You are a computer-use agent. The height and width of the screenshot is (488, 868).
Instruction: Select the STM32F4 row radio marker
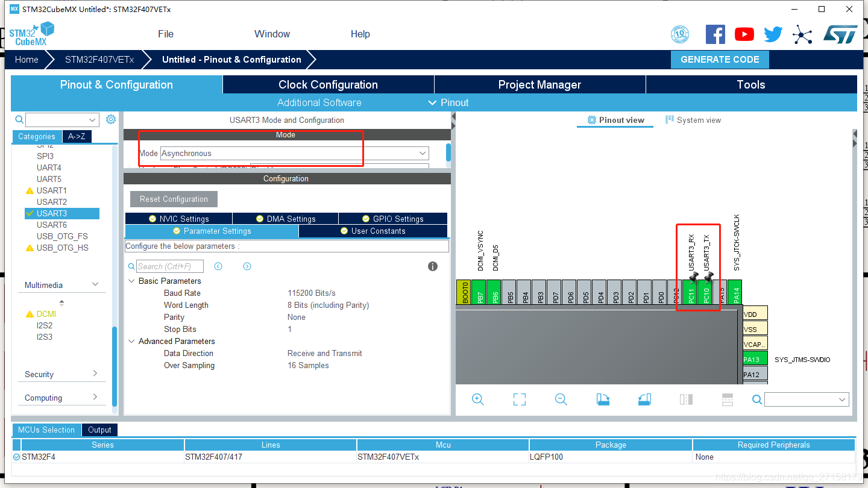click(x=16, y=457)
